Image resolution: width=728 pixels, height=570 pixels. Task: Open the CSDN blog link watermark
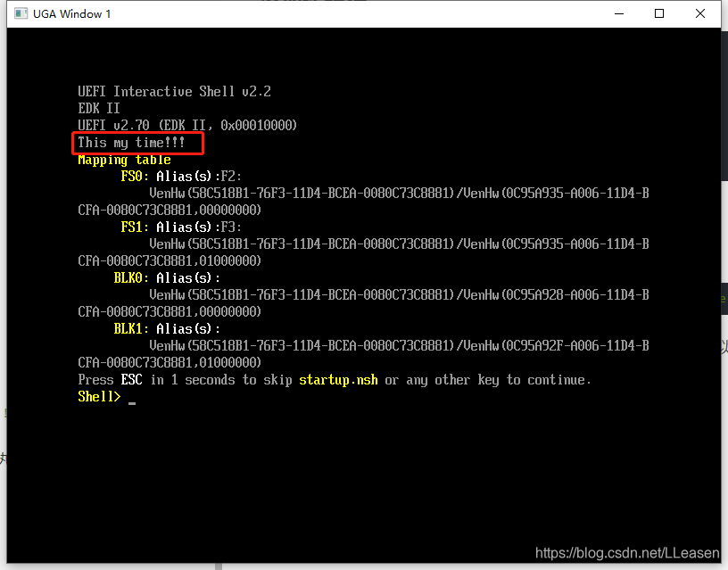[x=626, y=552]
